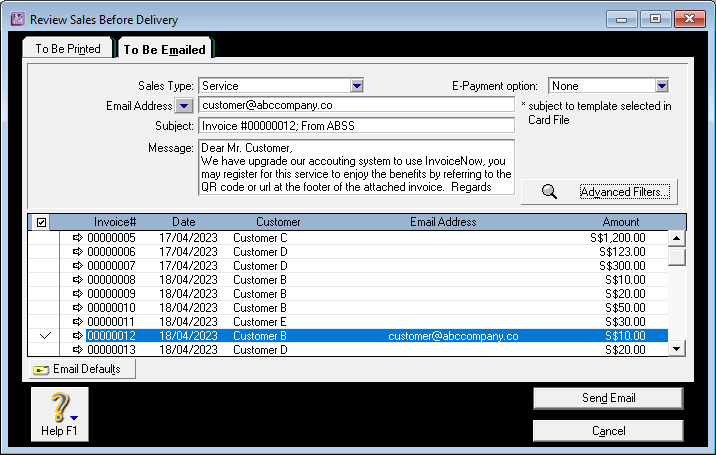Image resolution: width=716 pixels, height=455 pixels.
Task: Click into the Subject text field
Action: pos(356,125)
